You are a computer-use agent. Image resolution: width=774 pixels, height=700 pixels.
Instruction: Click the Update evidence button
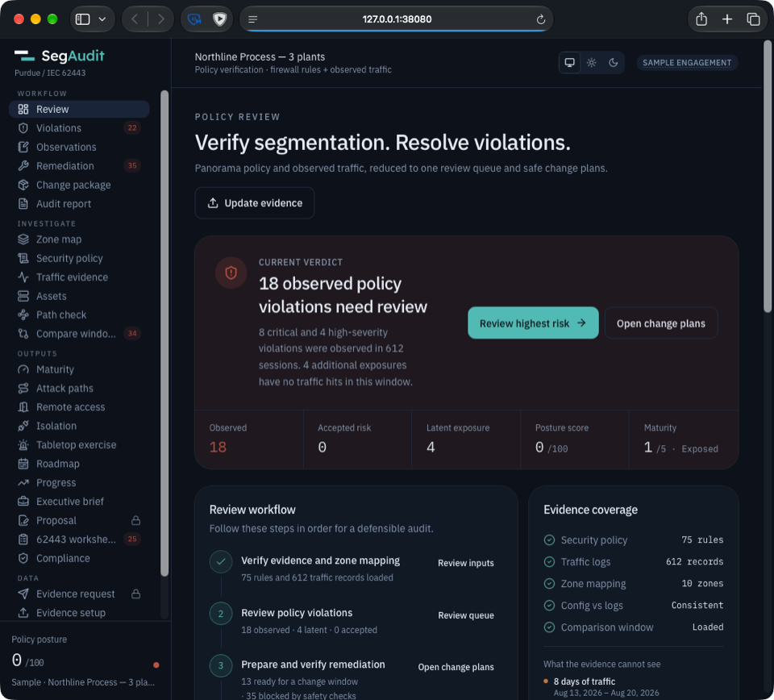(255, 203)
